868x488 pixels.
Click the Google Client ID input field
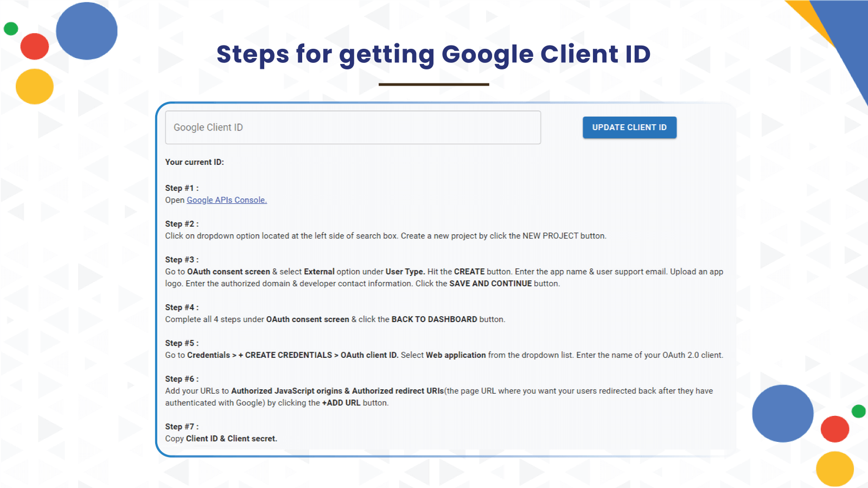pos(353,127)
